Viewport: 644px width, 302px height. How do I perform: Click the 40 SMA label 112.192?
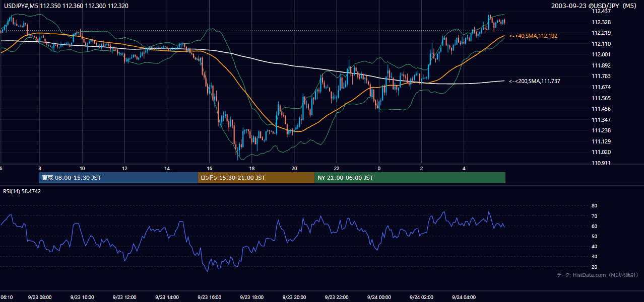point(533,36)
